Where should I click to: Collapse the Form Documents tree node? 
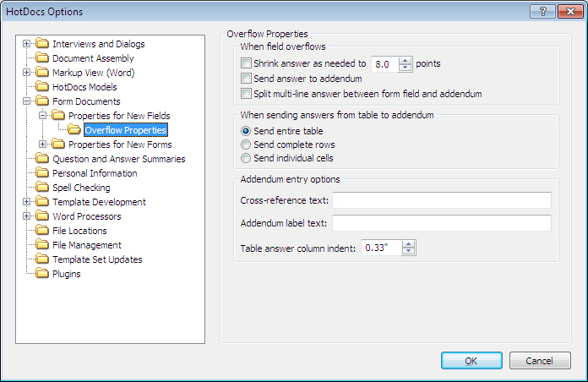point(27,101)
